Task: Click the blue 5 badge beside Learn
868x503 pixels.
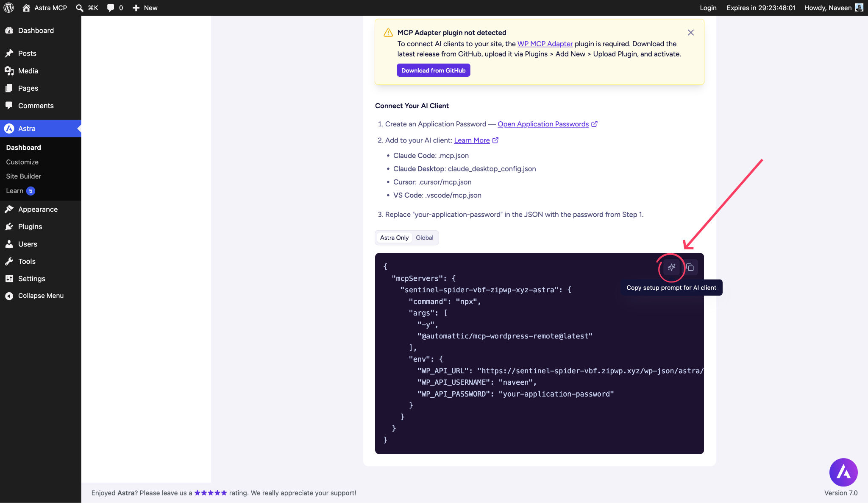Action: click(x=31, y=191)
